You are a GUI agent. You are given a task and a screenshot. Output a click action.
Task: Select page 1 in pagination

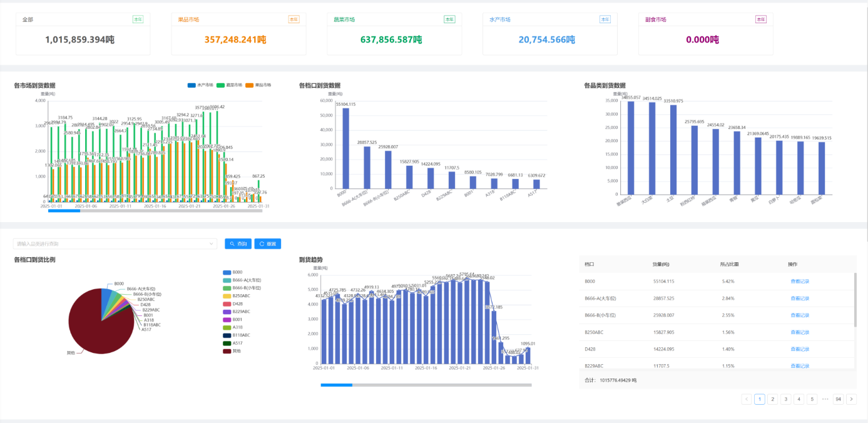[760, 399]
